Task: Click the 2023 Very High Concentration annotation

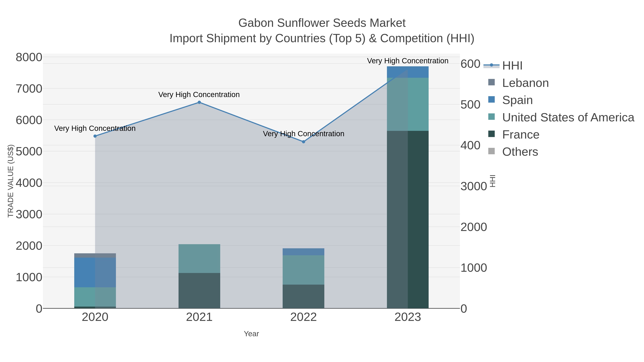Action: pyautogui.click(x=408, y=61)
